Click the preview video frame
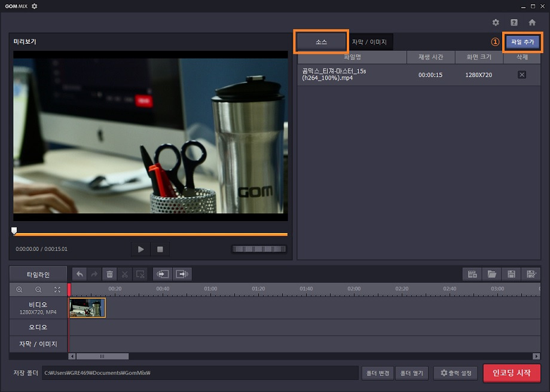This screenshot has width=550, height=392. tap(151, 136)
